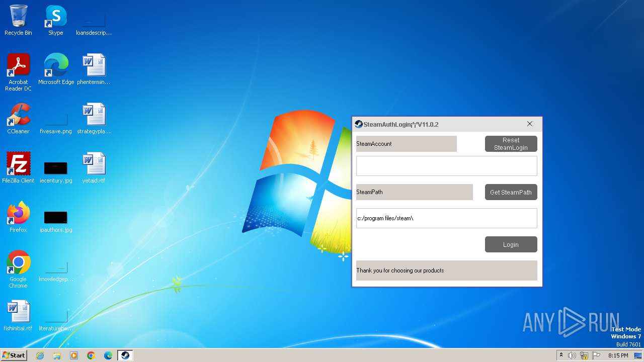644x362 pixels.
Task: Click the 'Thank you for choosing our products' message
Action: pyautogui.click(x=446, y=270)
